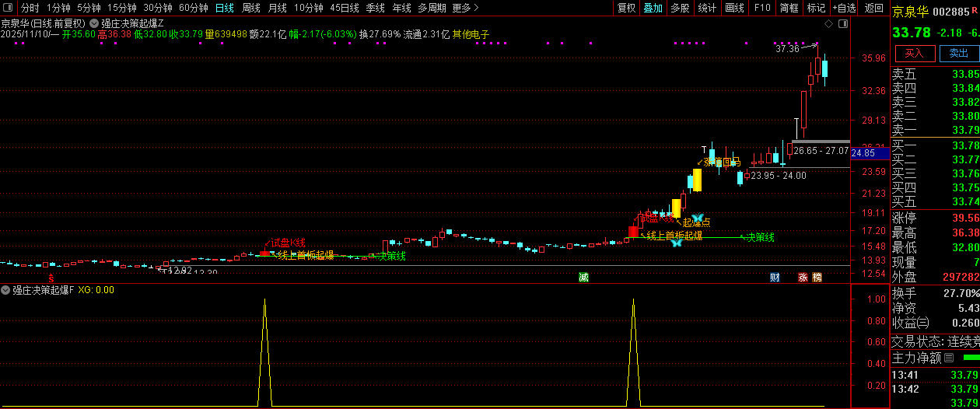Click the 卖一 ask price 33.79
The height and width of the screenshot is (409, 980).
coord(965,130)
